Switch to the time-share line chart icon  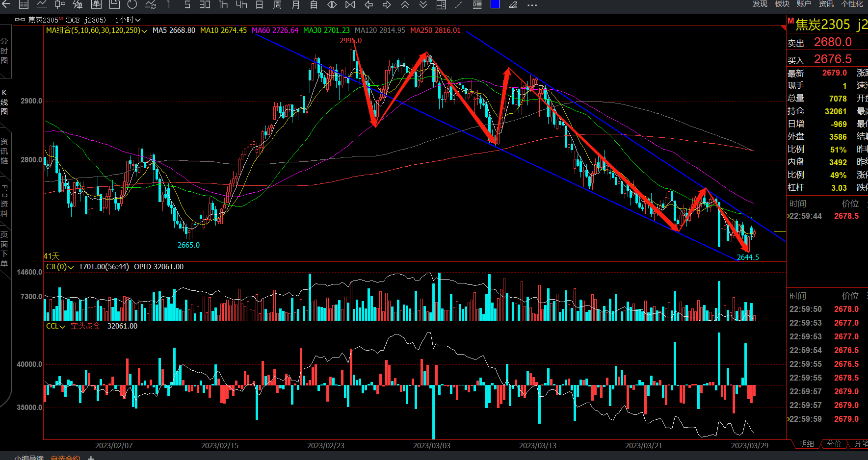click(42, 4)
